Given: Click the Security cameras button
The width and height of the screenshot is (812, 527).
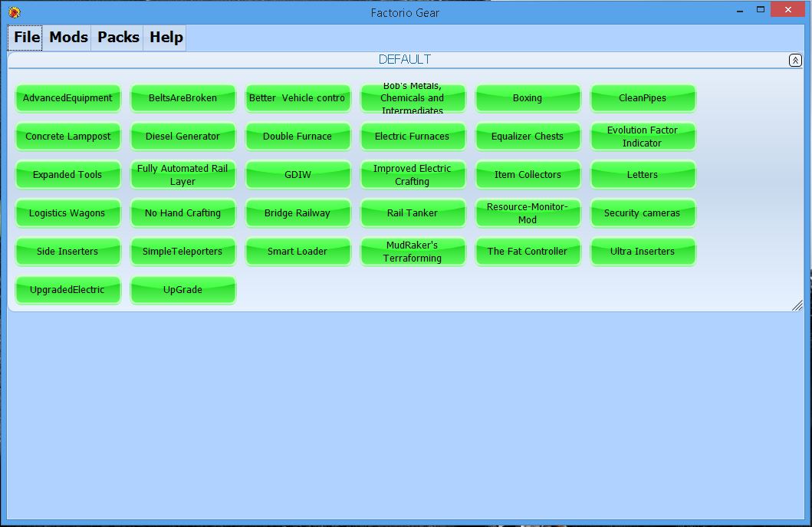Looking at the screenshot, I should [643, 213].
